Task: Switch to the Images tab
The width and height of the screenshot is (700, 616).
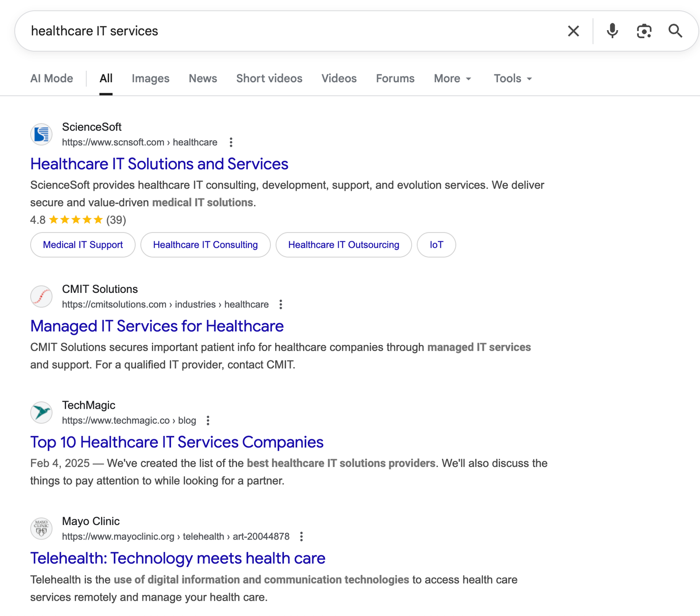Action: [150, 79]
